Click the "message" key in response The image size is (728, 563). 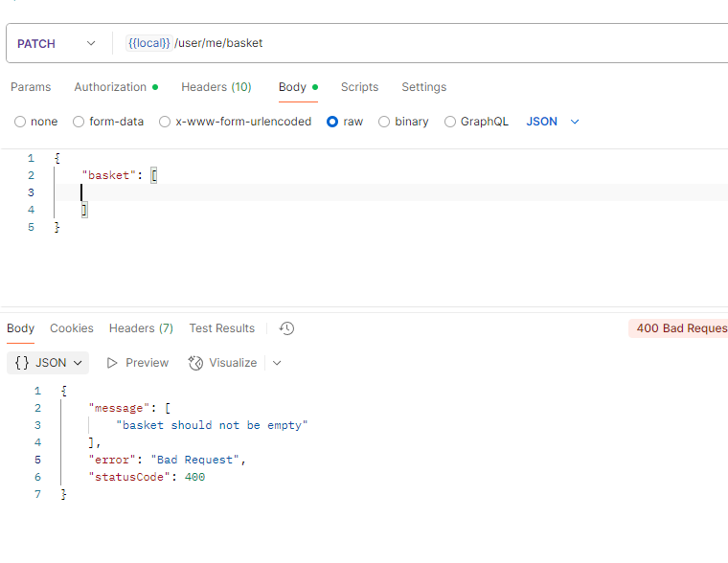coord(120,409)
